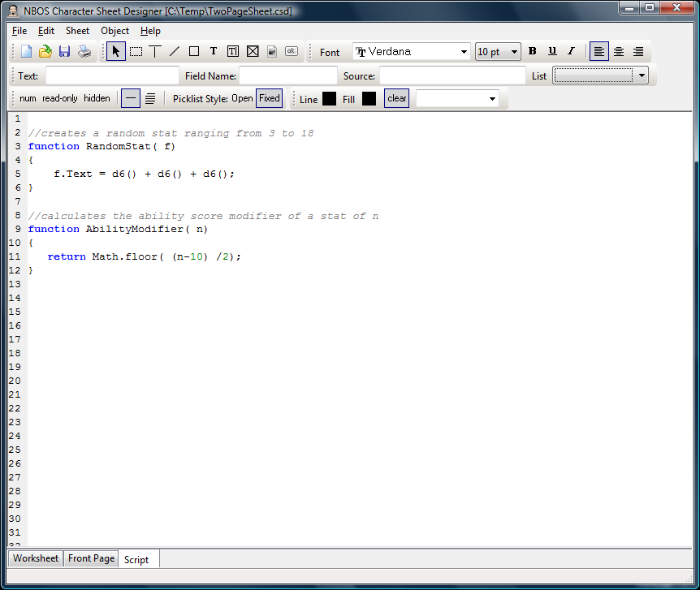Viewport: 700px width, 590px height.
Task: Select the dashed marquee selection tool
Action: [136, 52]
